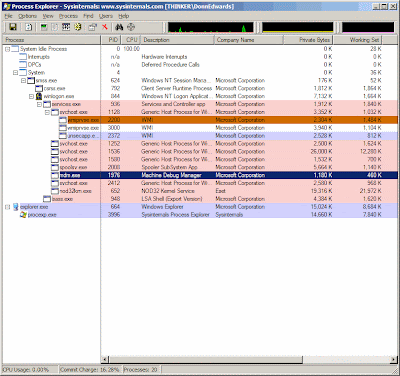Sort by the Company Name column header
This screenshot has width=400, height=376.
(x=249, y=40)
